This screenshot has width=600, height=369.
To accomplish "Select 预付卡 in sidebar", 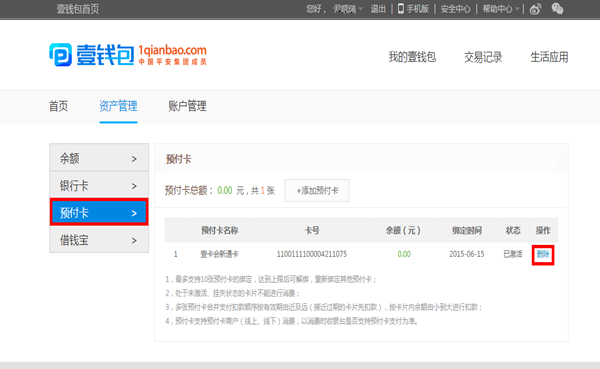I will [x=99, y=212].
